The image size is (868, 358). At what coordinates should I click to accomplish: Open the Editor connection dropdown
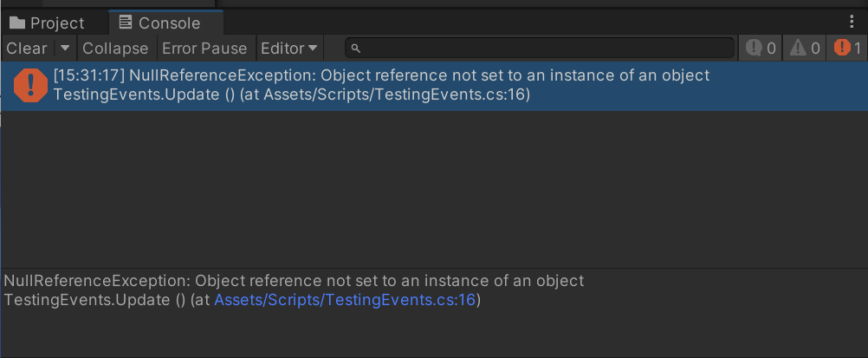289,49
